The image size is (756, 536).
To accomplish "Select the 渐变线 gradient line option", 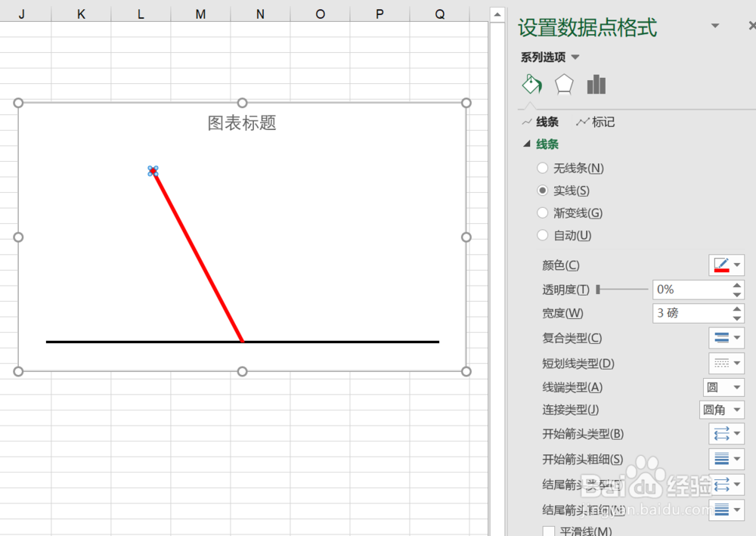I will 542,212.
